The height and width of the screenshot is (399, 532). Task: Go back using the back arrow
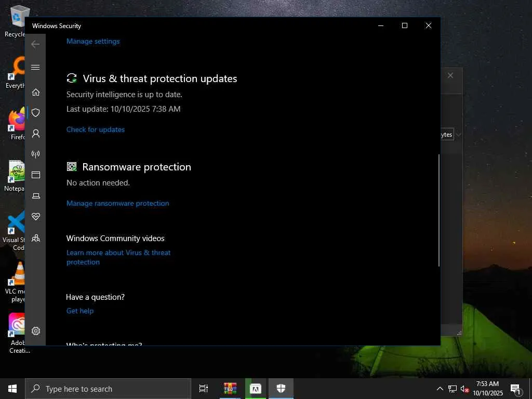[x=35, y=44]
